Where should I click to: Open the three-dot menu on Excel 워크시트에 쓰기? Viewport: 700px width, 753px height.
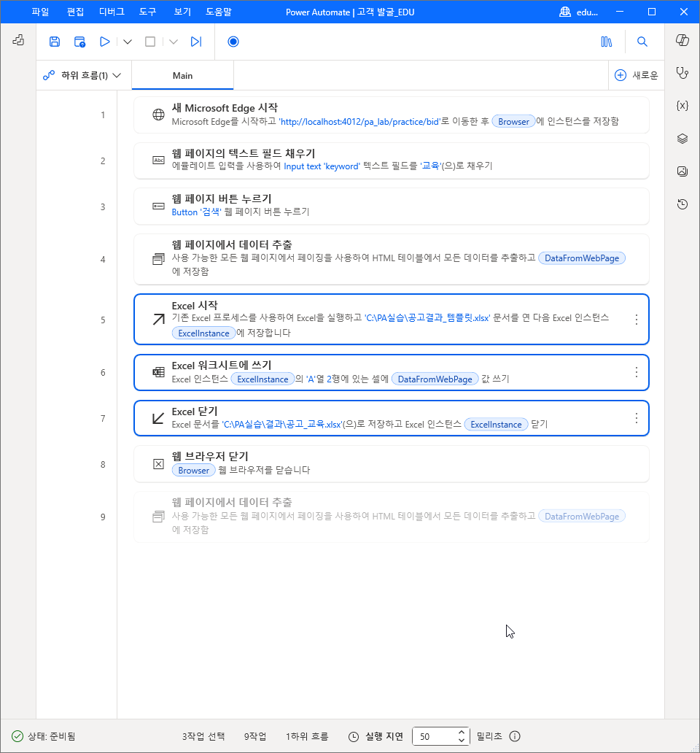tap(636, 371)
